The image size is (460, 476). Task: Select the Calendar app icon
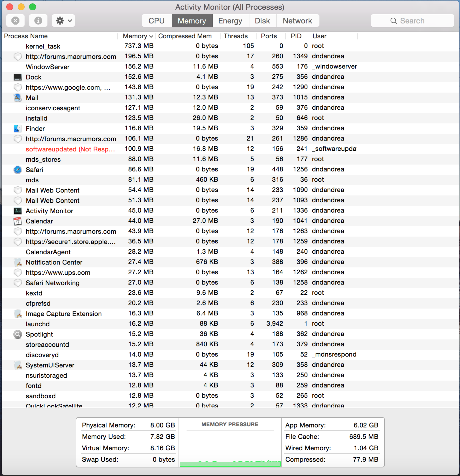[x=18, y=221]
